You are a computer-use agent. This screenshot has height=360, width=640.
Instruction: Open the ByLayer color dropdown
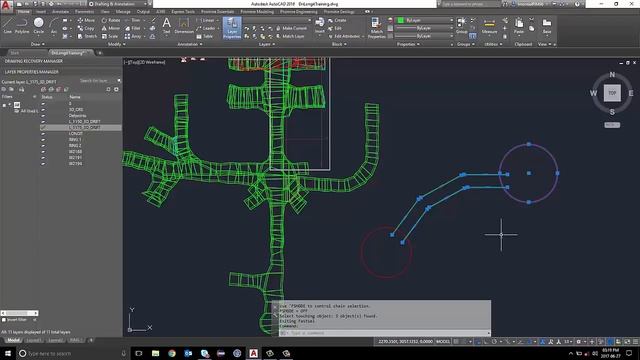(425, 20)
